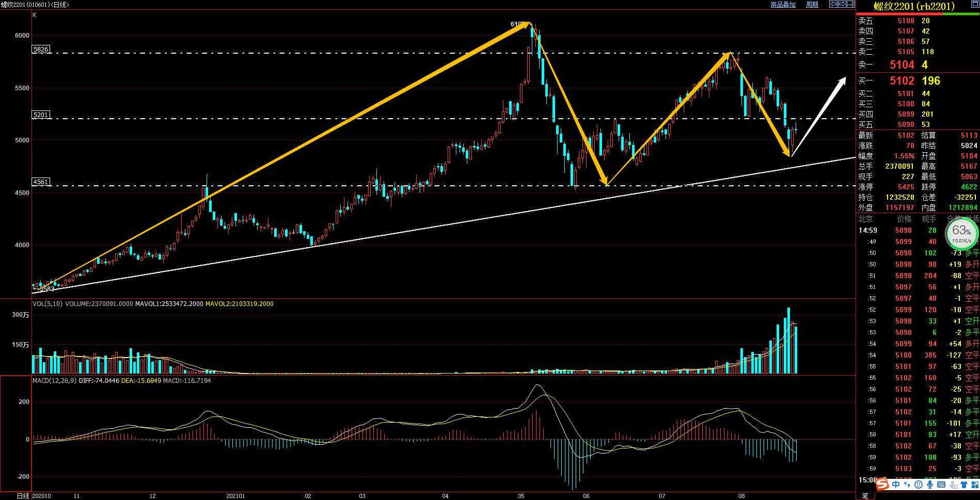Click the rightmost expand icon in chart top bar
980x500 pixels.
coord(850,5)
